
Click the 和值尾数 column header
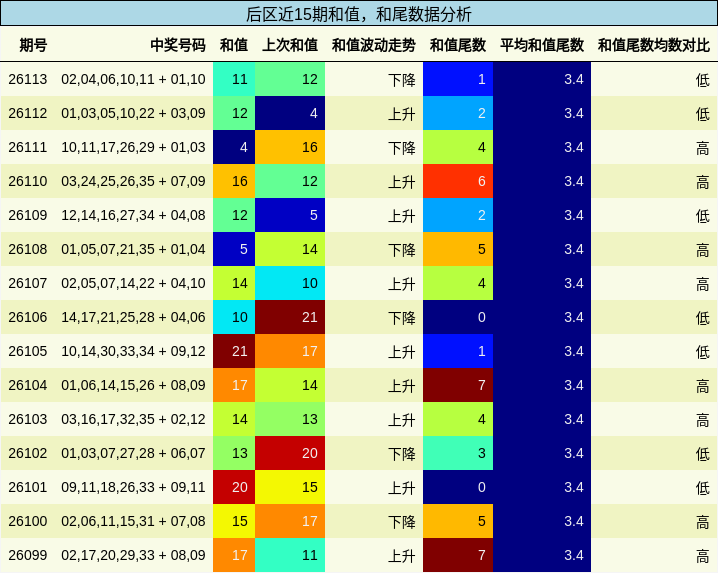457,45
